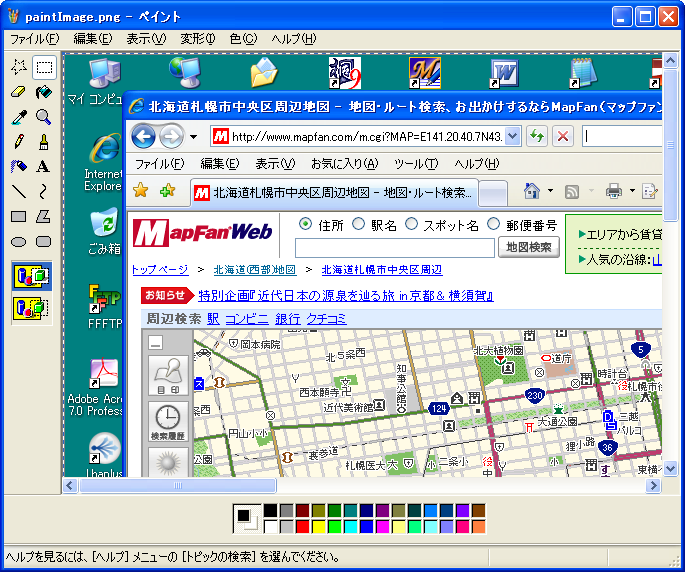Screen dimensions: 685x572
Task: Click the browser tab 北海道札幌市中央区周辺地図
Action: click(x=335, y=192)
